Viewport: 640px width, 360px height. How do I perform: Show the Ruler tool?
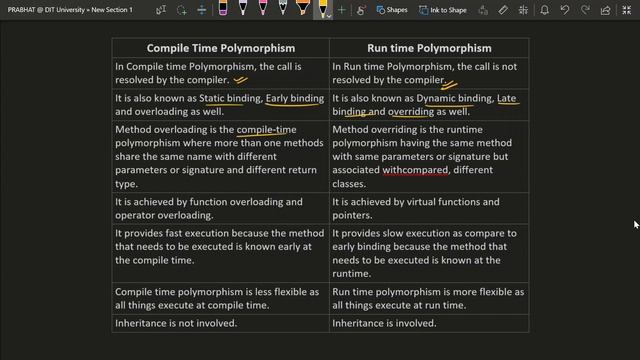(503, 10)
